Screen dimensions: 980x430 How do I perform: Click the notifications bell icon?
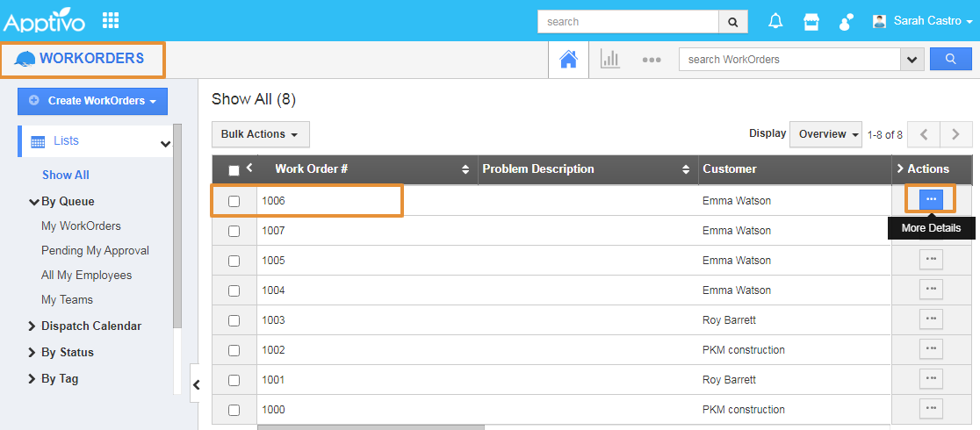click(x=775, y=21)
